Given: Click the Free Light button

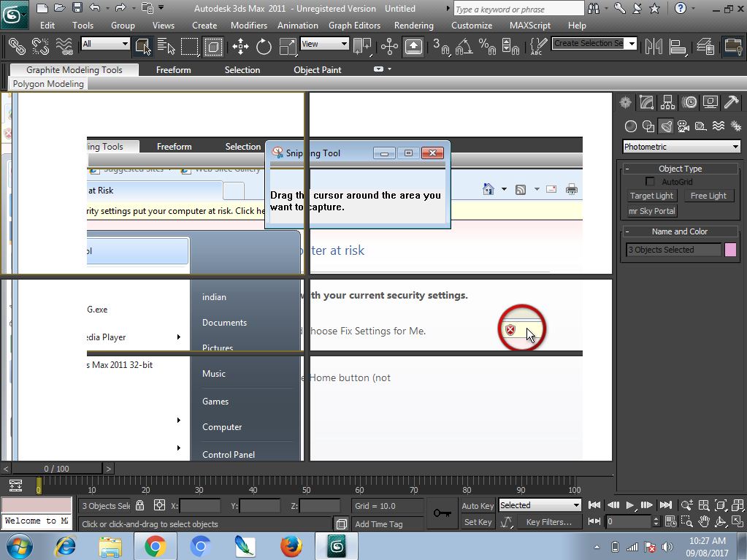Looking at the screenshot, I should (x=708, y=196).
